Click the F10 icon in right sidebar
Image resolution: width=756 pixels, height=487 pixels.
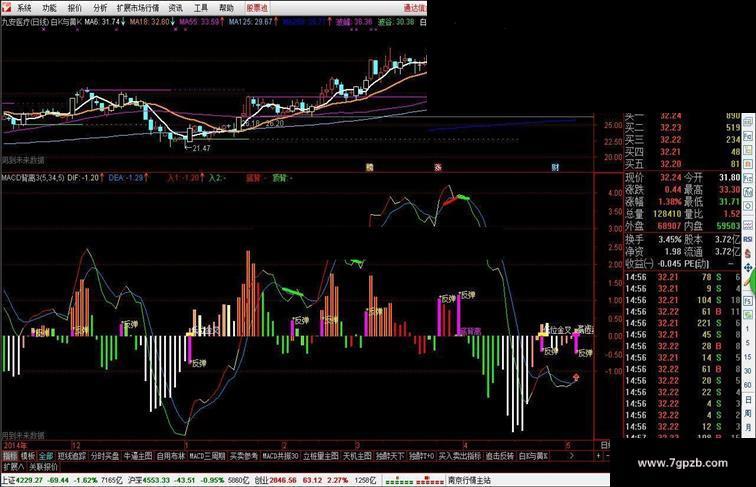(x=747, y=136)
